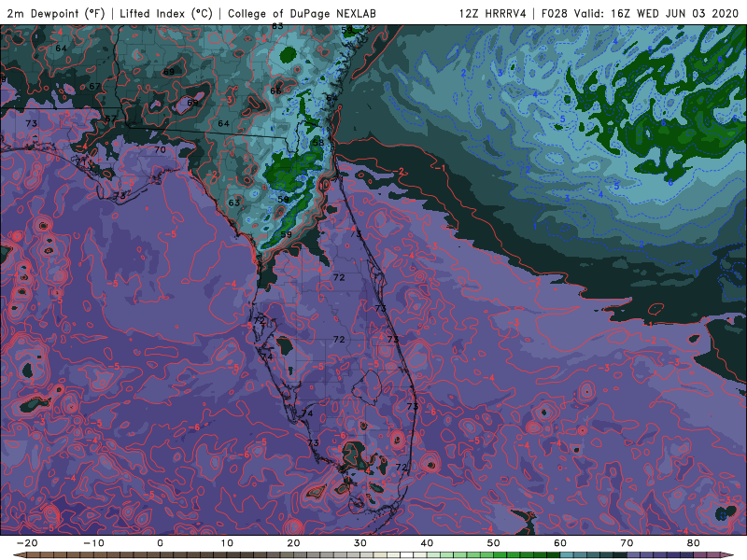The width and height of the screenshot is (747, 560).
Task: Click the 58 dewpoint value on the map
Action: click(318, 143)
